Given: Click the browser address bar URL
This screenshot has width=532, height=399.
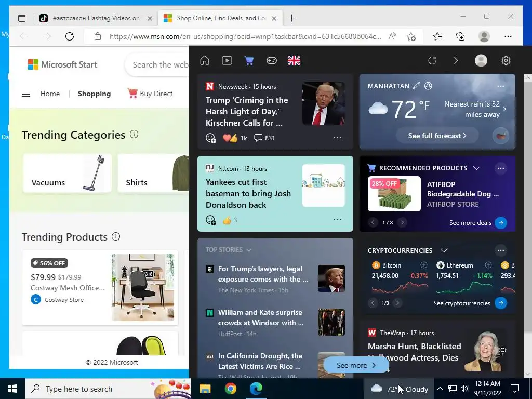Looking at the screenshot, I should pos(245,36).
